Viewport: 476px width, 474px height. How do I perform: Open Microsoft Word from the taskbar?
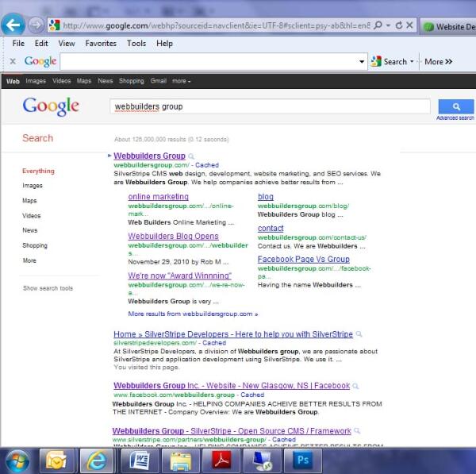140,461
